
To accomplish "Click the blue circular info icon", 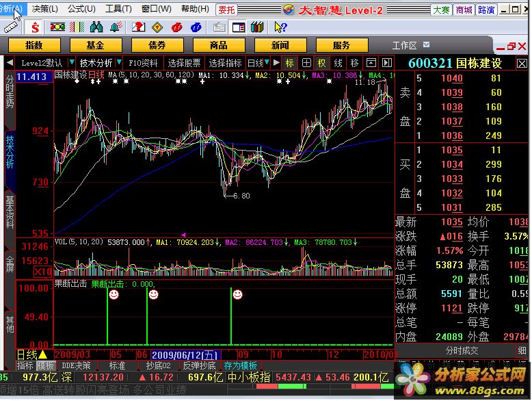I will [196, 27].
